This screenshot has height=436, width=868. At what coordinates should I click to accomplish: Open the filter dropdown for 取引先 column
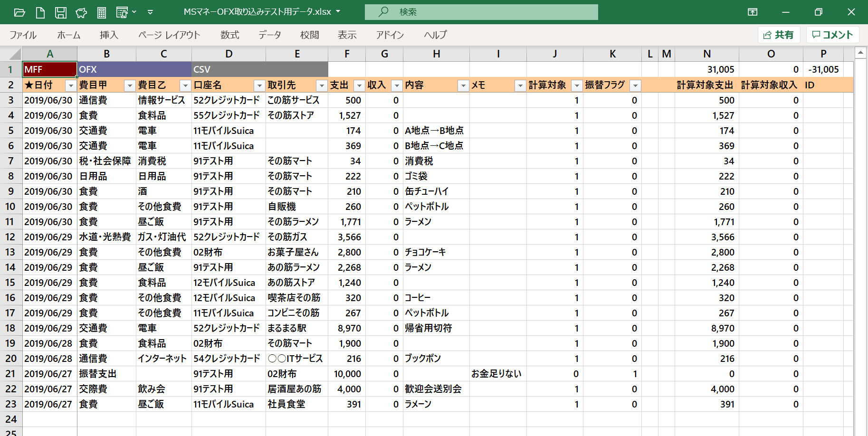322,85
